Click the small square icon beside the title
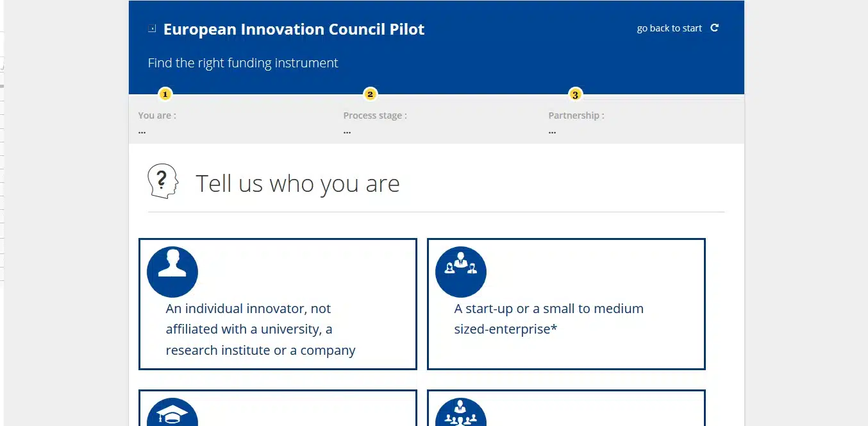868x426 pixels. [x=152, y=28]
